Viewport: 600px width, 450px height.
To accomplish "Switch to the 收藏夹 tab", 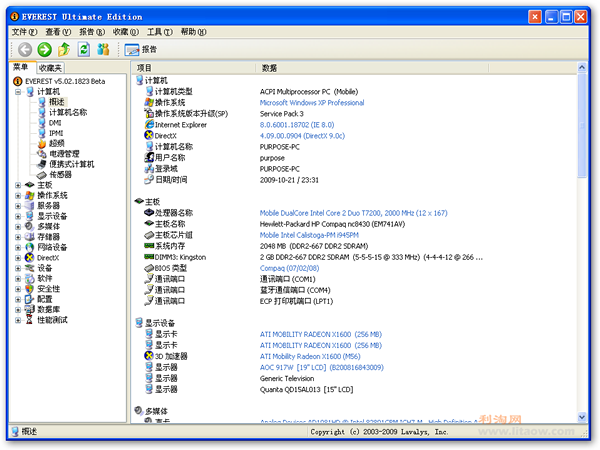I will pyautogui.click(x=51, y=68).
